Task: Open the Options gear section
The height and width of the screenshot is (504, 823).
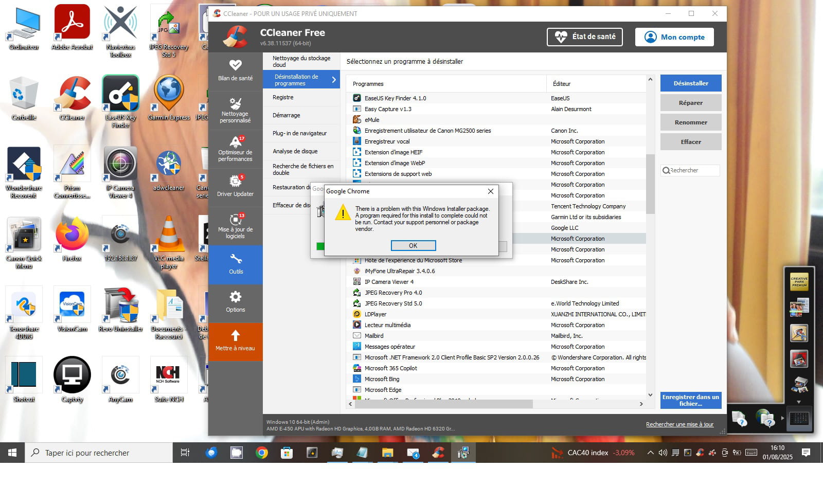Action: (235, 302)
